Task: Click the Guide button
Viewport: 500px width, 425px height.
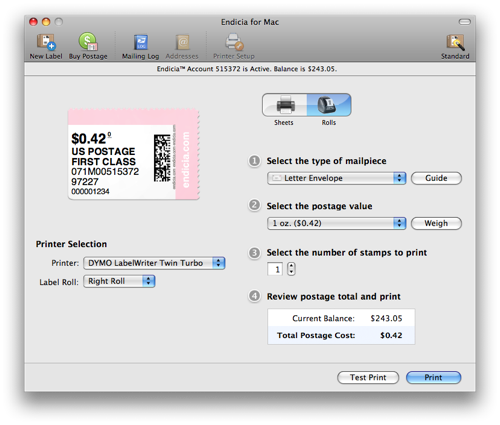Action: [x=436, y=178]
